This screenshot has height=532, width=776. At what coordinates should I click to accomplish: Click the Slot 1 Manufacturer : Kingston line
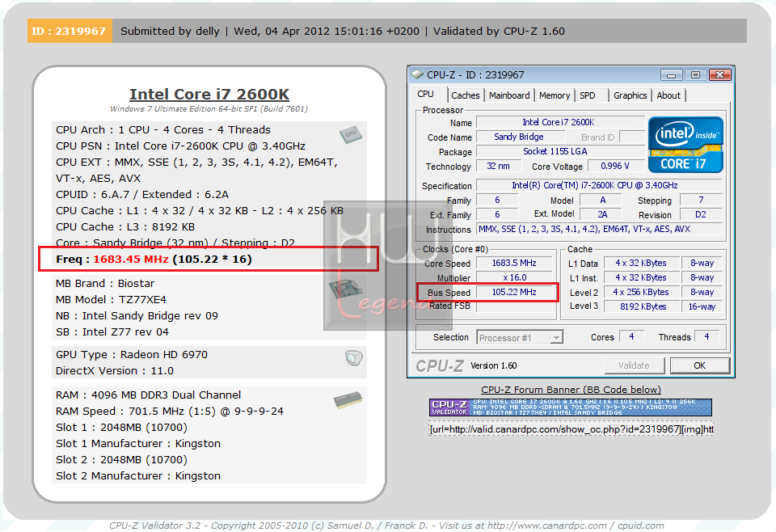coord(138,443)
